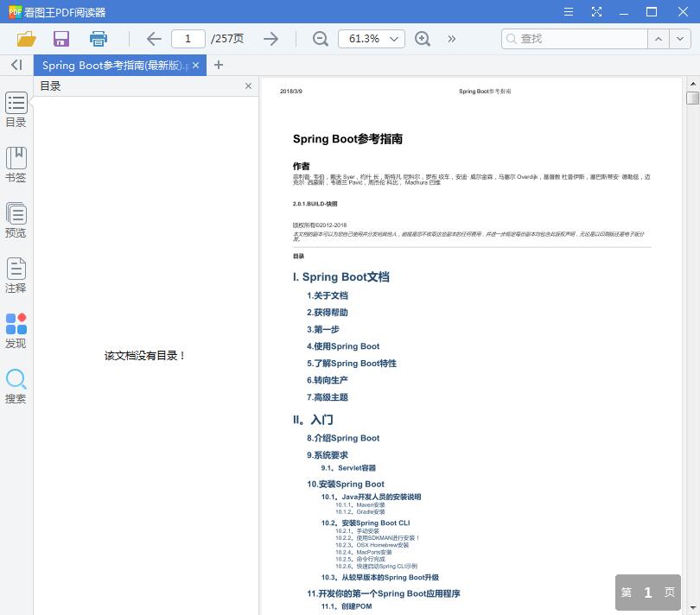Viewport: 700px width, 615px height.
Task: Open the I. Spring Boot文档 section link
Action: pos(341,277)
